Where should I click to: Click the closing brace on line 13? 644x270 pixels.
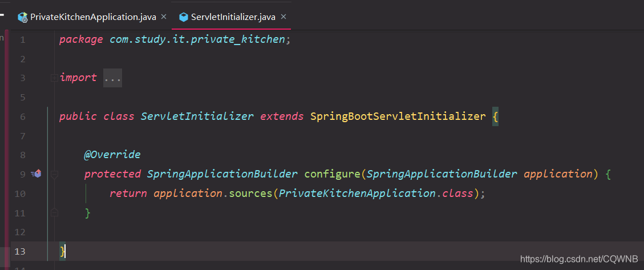pyautogui.click(x=62, y=251)
